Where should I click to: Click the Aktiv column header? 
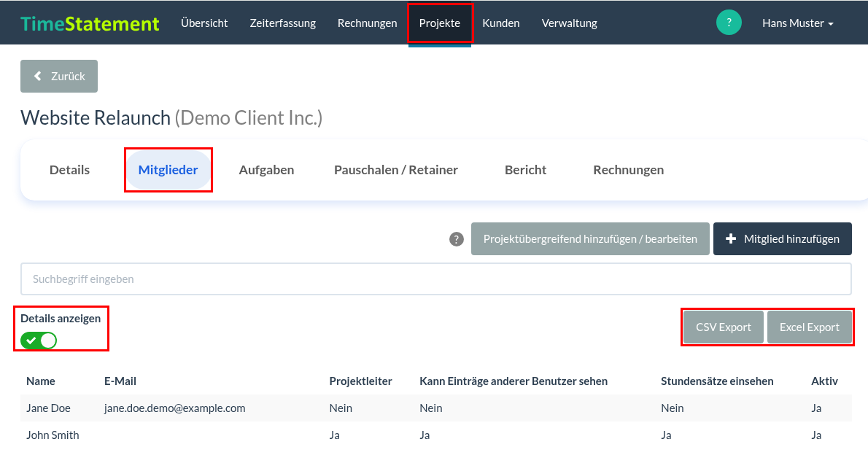tap(824, 381)
